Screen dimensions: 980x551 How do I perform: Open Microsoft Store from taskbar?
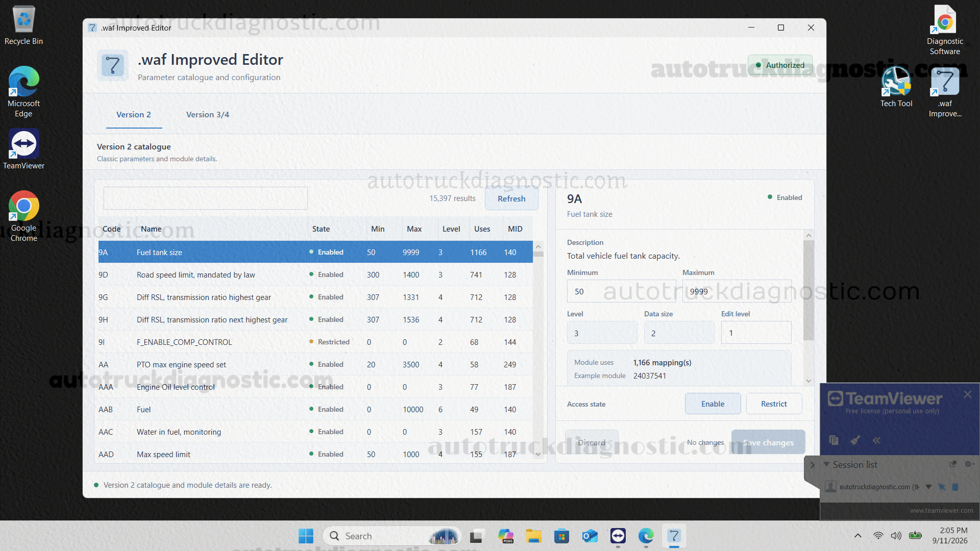pyautogui.click(x=561, y=536)
